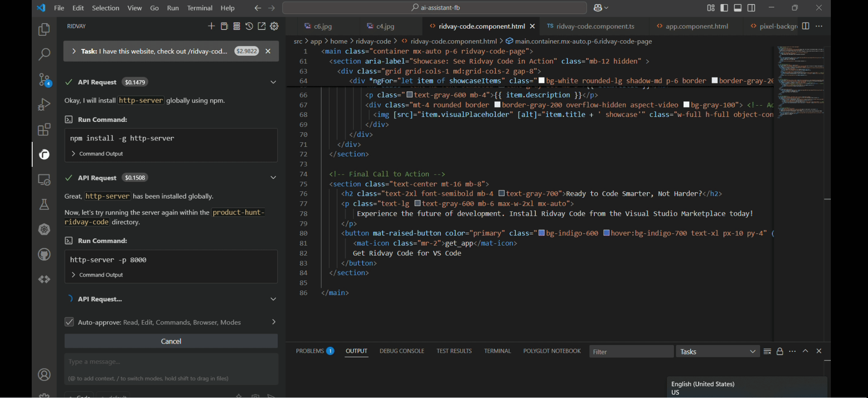Viewport: 868px width, 398px height.
Task: Toggle Primary Side Bar visibility
Action: (724, 8)
